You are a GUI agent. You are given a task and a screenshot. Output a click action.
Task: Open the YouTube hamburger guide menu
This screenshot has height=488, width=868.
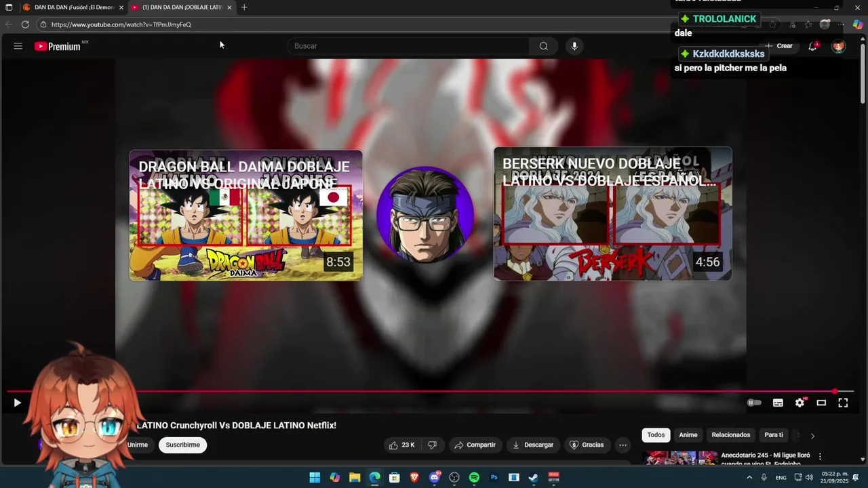(18, 46)
